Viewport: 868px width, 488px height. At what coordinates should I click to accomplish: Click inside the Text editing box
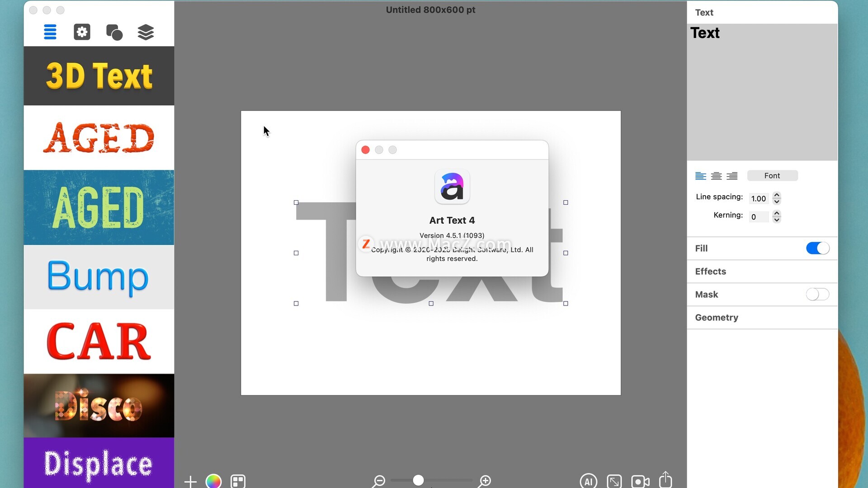click(762, 92)
